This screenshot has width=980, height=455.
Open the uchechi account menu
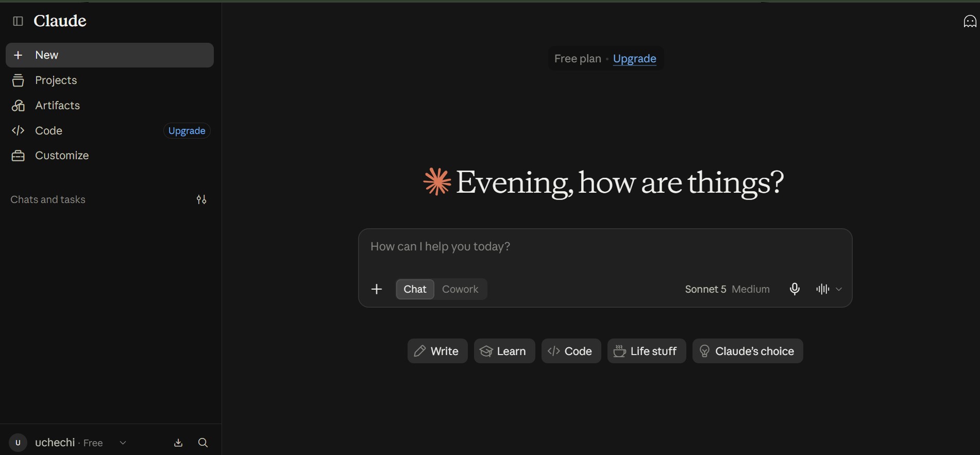pyautogui.click(x=69, y=443)
